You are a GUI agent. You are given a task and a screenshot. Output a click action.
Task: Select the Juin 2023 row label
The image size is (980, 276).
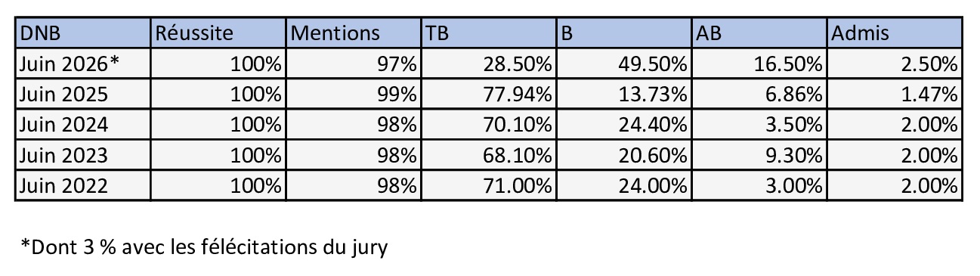82,155
